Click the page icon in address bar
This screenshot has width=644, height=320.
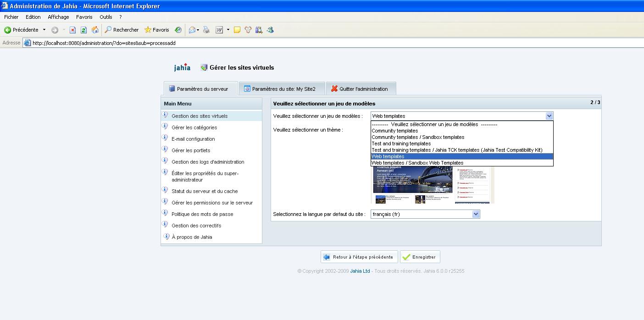click(x=28, y=43)
